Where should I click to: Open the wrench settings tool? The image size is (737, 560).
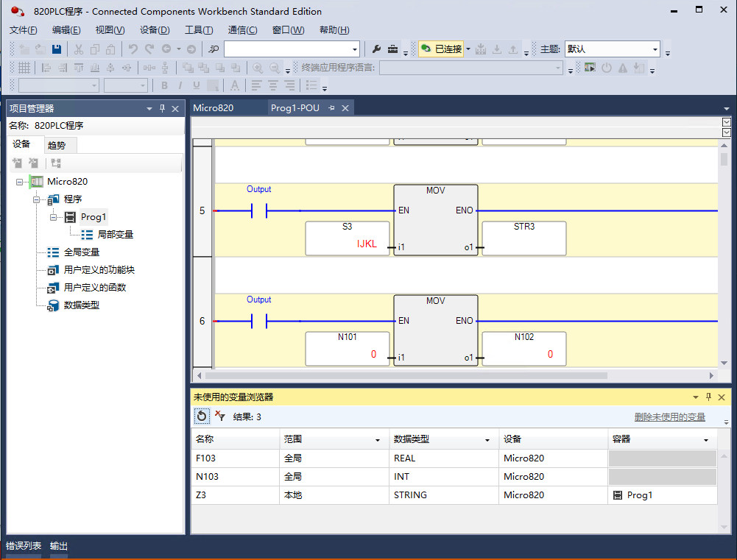(376, 49)
